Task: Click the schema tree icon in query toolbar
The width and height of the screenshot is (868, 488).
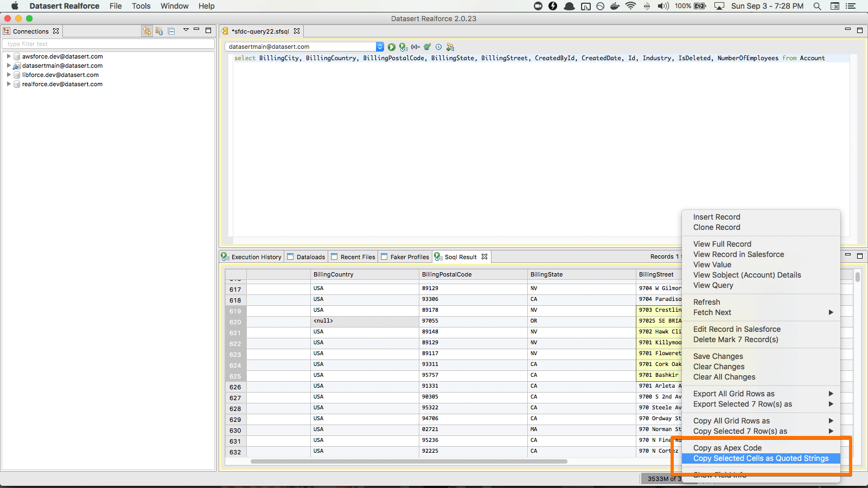Action: 450,47
